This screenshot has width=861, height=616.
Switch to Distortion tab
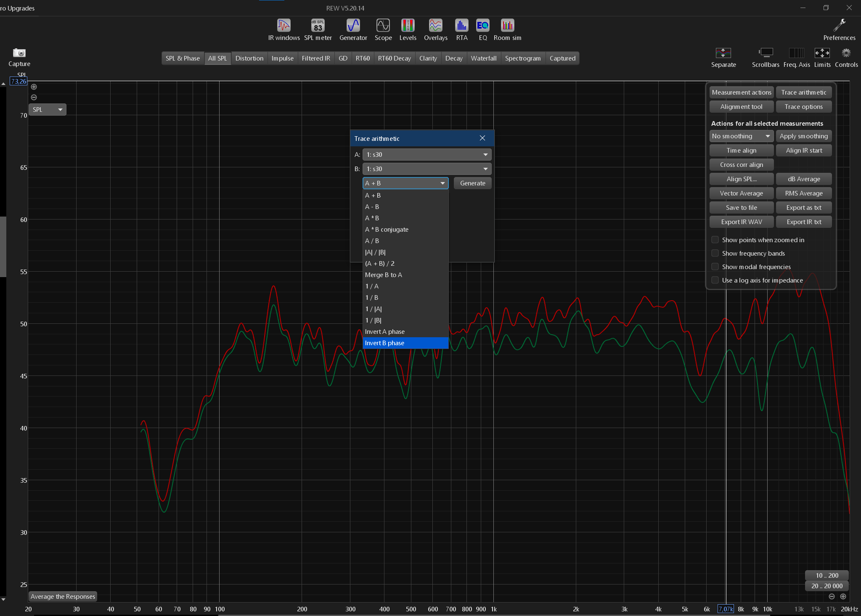(x=249, y=58)
